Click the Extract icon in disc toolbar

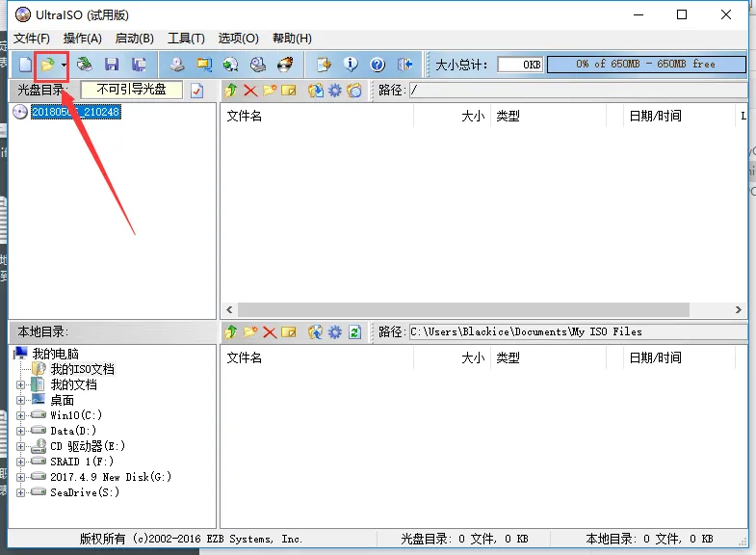point(316,91)
